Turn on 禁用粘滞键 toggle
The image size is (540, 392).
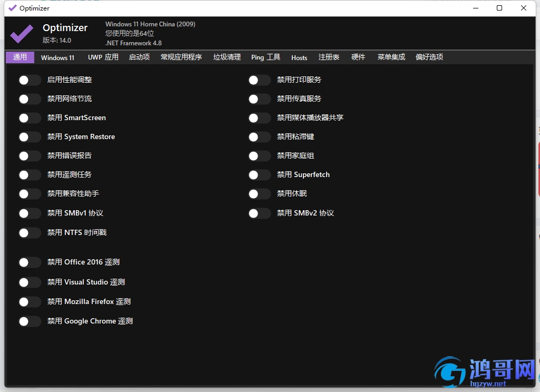tap(259, 137)
